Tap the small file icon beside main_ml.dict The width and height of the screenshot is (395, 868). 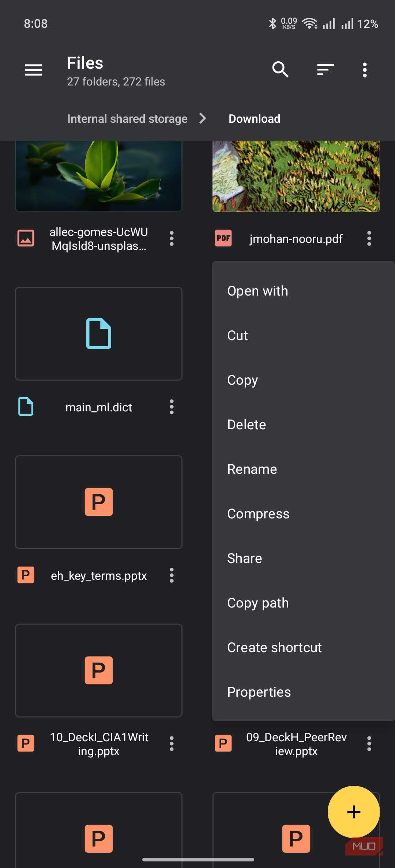pyautogui.click(x=26, y=407)
